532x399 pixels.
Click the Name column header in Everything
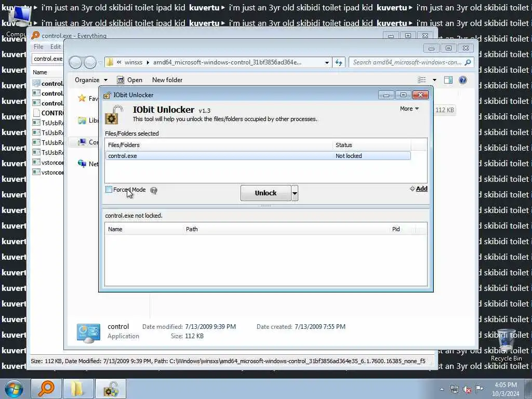(x=39, y=72)
